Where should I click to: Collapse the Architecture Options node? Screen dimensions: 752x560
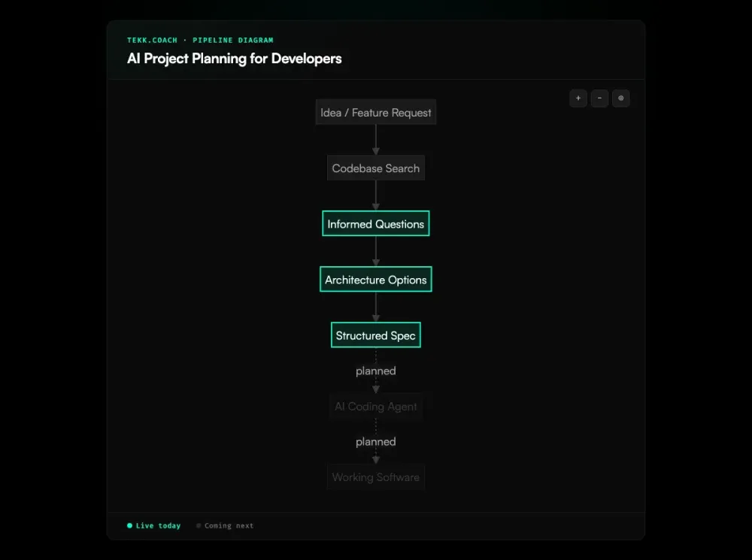375,279
